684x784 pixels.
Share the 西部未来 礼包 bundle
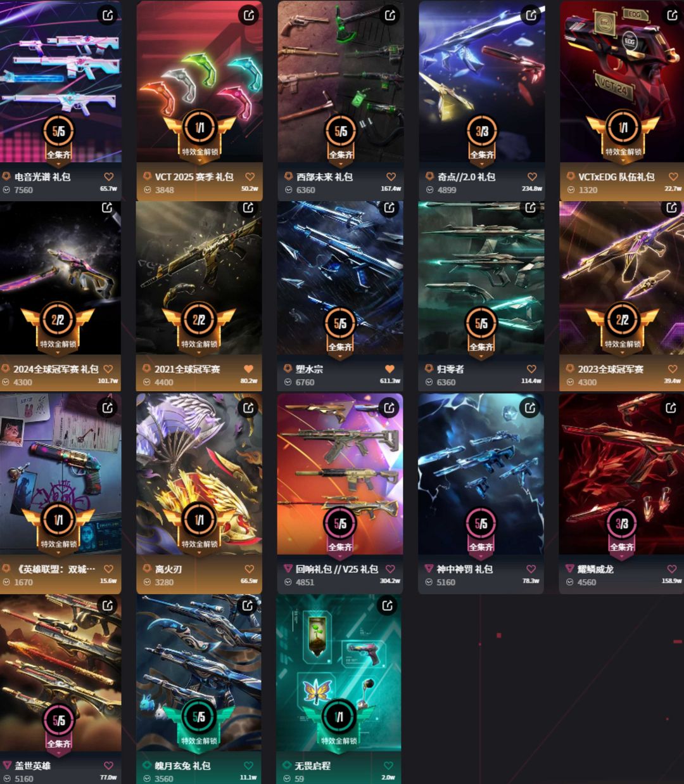click(x=391, y=15)
